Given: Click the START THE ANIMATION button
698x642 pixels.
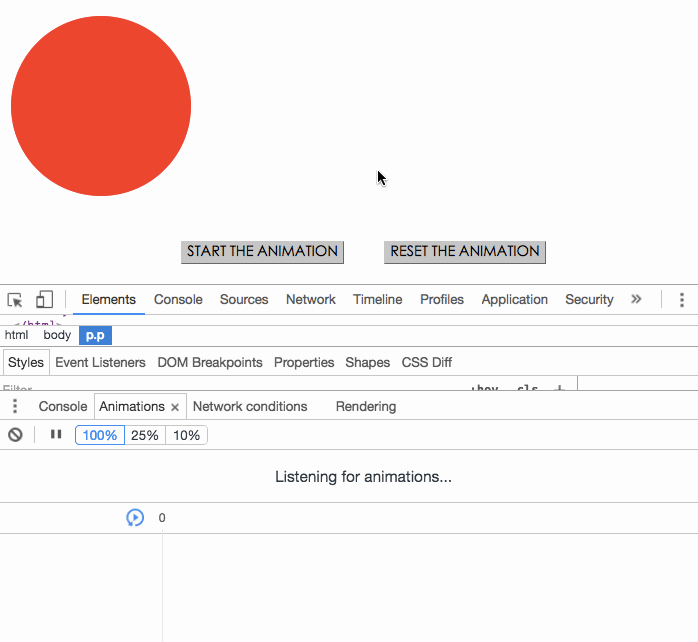Looking at the screenshot, I should pos(262,252).
